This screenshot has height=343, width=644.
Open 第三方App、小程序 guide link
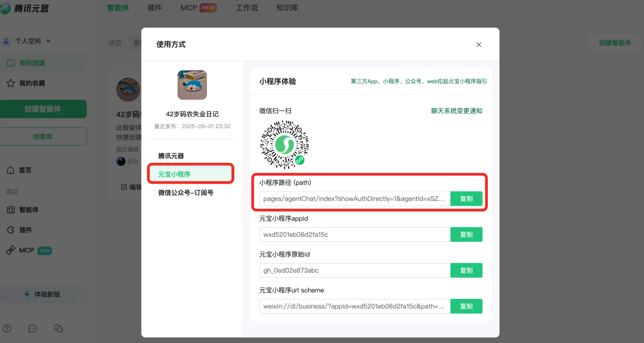419,81
